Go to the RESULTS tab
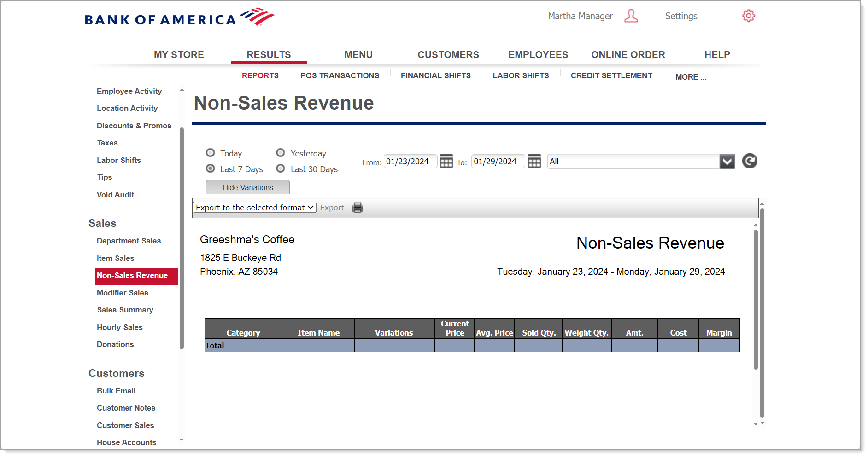The width and height of the screenshot is (868, 457). point(269,55)
